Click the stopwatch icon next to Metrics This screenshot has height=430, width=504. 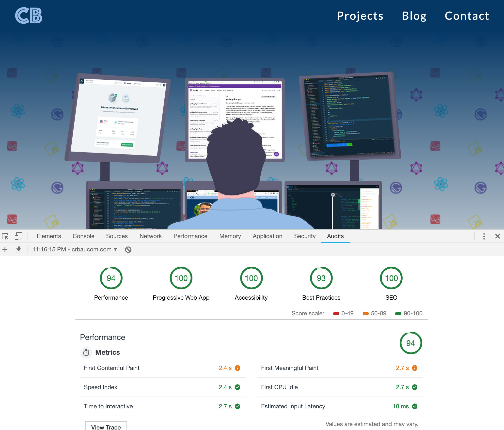[x=86, y=353]
